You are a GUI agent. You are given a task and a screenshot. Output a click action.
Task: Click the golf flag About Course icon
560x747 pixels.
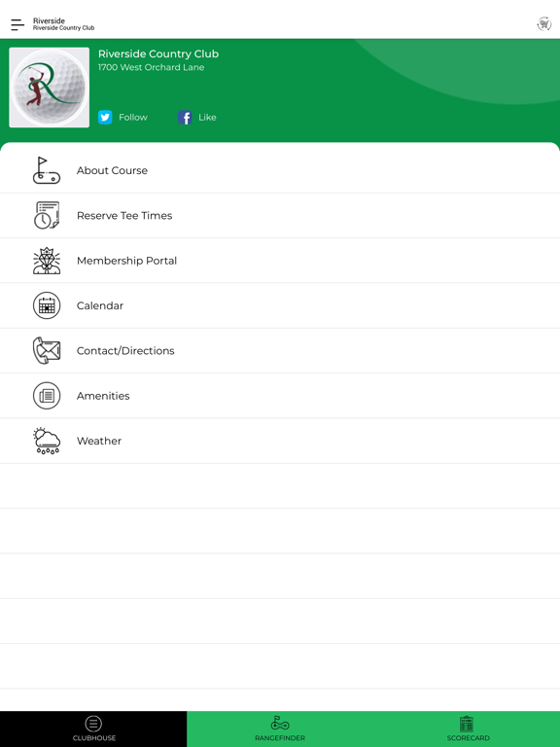[x=47, y=170]
